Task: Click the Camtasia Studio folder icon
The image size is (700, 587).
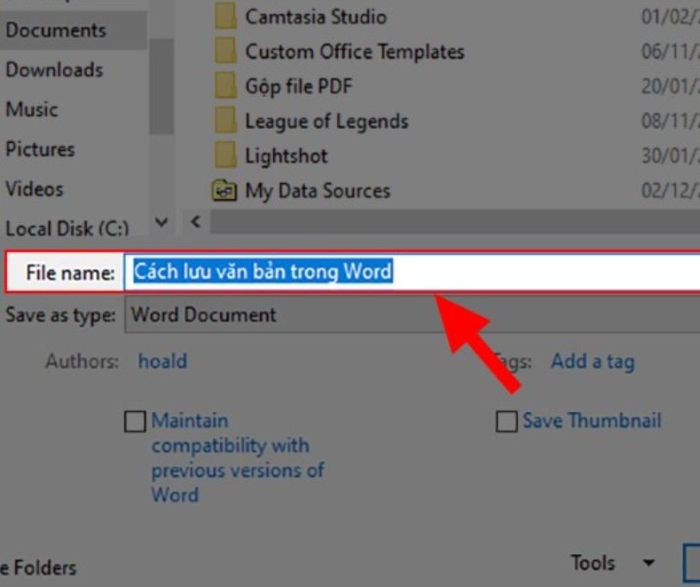Action: coord(226,16)
